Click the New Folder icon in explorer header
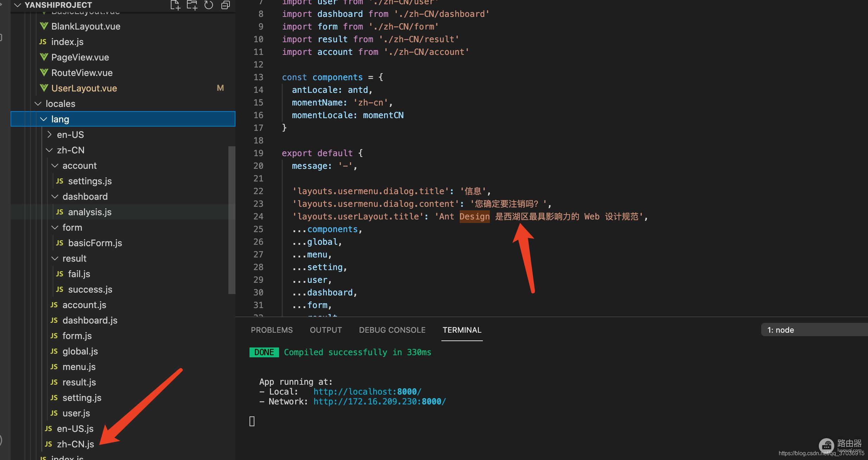The image size is (868, 460). click(192, 5)
